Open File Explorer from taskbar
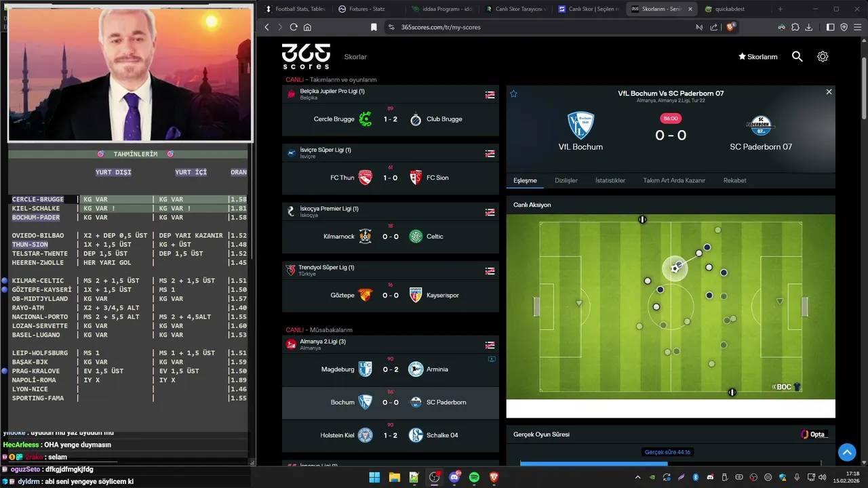Viewport: 868px width, 488px height. click(x=394, y=478)
